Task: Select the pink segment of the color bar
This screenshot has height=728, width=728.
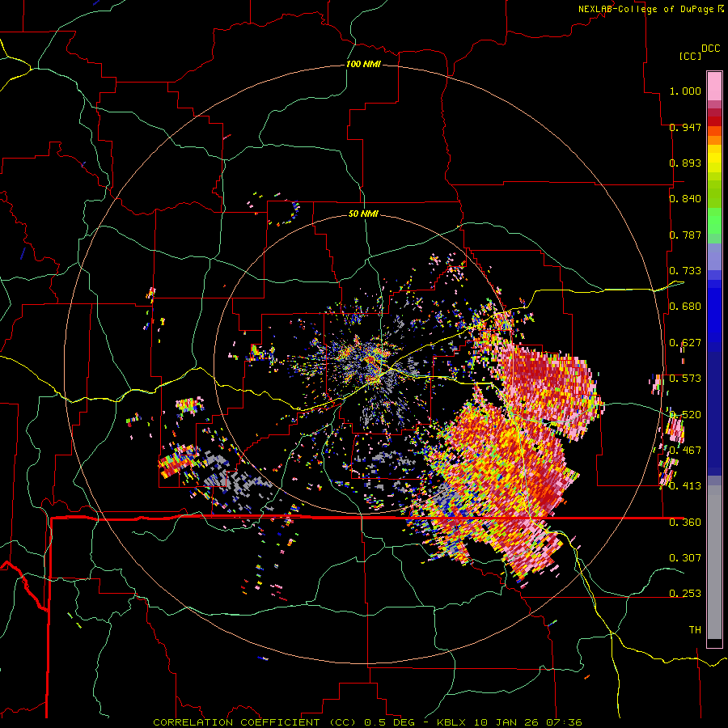Action: click(x=714, y=86)
